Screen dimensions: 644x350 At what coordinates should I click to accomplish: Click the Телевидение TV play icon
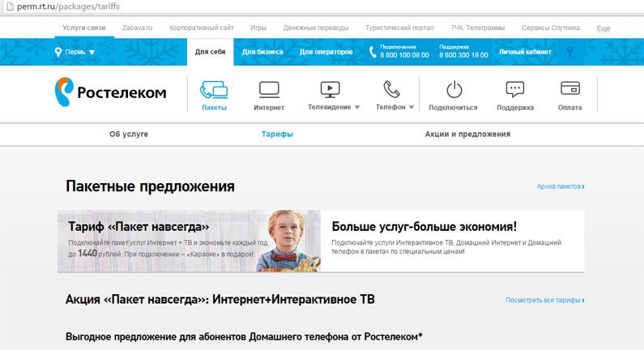(330, 89)
